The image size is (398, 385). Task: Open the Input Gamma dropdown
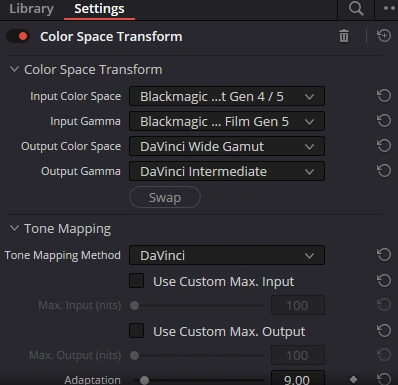pos(227,121)
